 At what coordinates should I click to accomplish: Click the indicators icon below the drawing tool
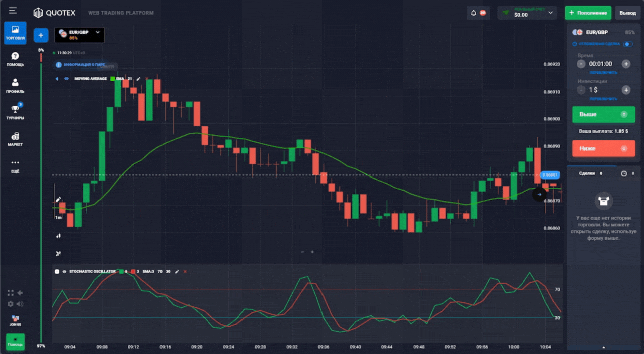(58, 235)
